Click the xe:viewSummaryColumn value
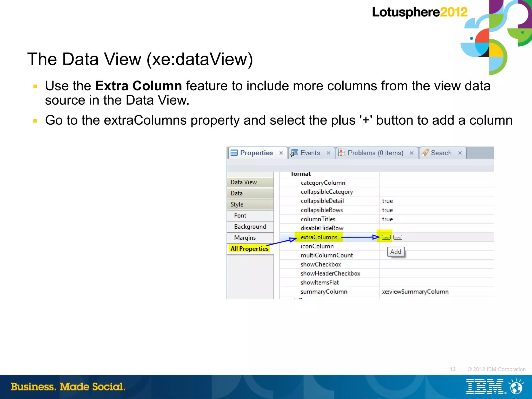Screen dimensions: 532x399 (415, 292)
